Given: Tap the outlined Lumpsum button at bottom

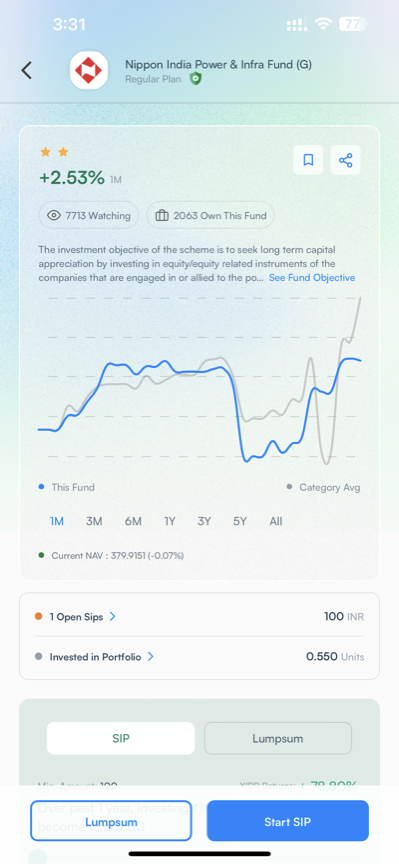Looking at the screenshot, I should coord(111,822).
